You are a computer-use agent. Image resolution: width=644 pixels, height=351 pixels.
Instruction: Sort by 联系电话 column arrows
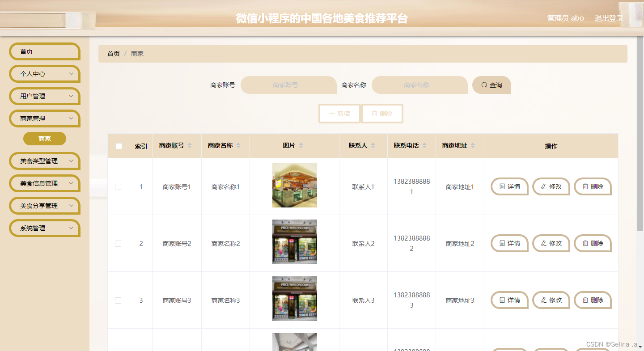pyautogui.click(x=424, y=146)
